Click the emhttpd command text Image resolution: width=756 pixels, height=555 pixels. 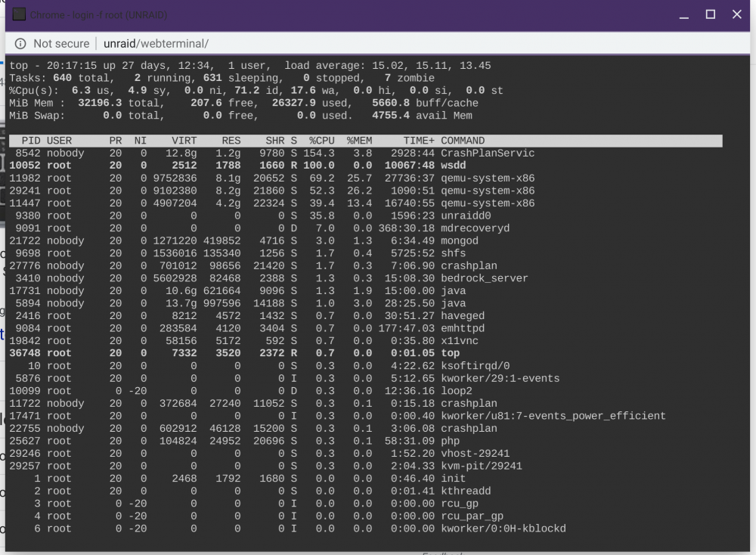tap(463, 328)
